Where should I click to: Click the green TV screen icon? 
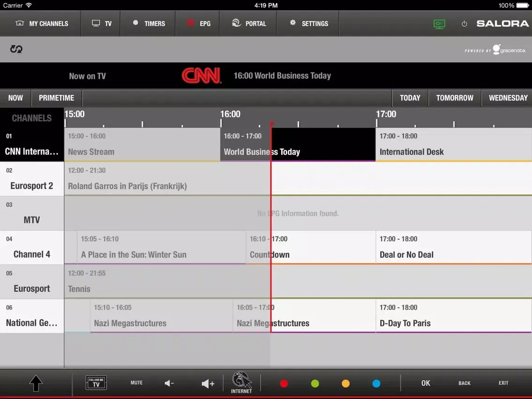coord(439,24)
